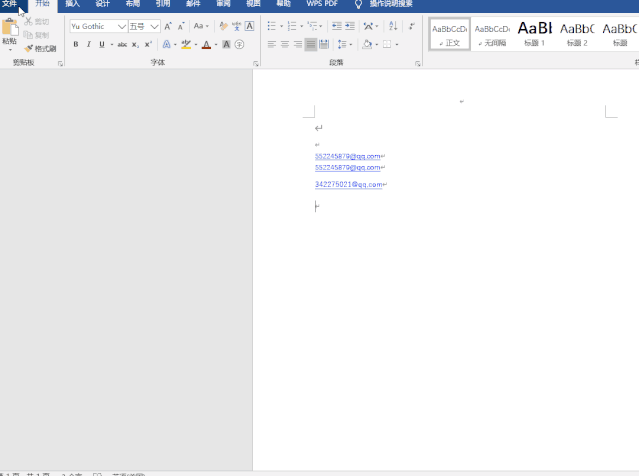Image resolution: width=639 pixels, height=476 pixels.
Task: Open the font size dropdown
Action: (x=154, y=26)
